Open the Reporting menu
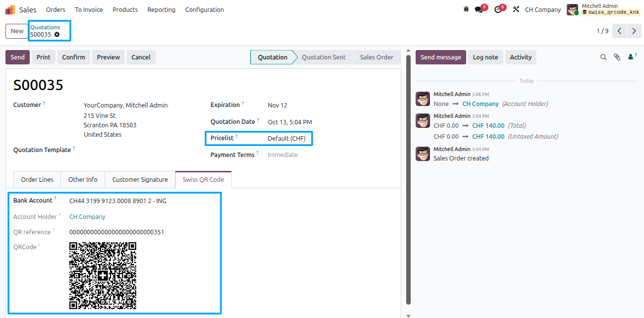The height and width of the screenshot is (318, 644). pyautogui.click(x=161, y=9)
